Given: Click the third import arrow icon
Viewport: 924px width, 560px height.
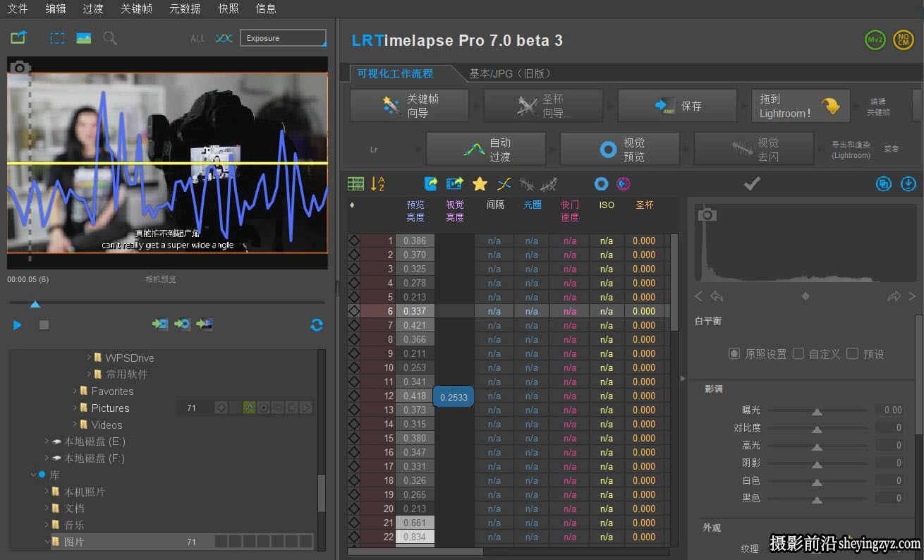Looking at the screenshot, I should point(205,324).
